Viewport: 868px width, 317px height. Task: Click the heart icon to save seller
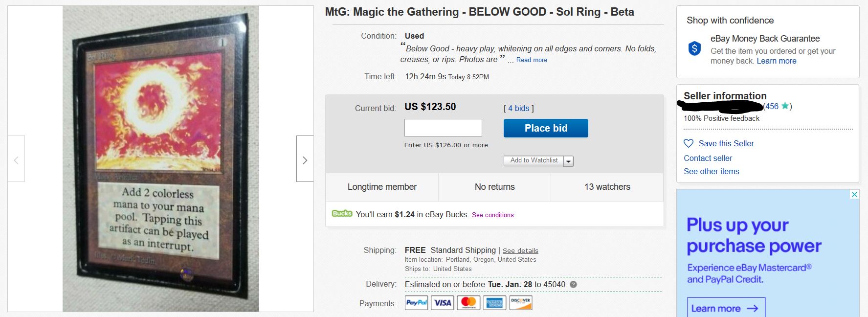click(689, 143)
